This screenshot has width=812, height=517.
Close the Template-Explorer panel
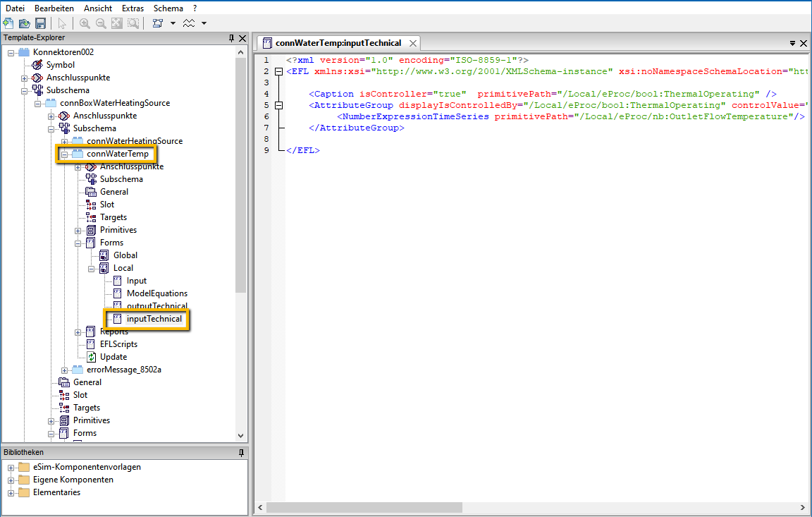click(x=242, y=38)
